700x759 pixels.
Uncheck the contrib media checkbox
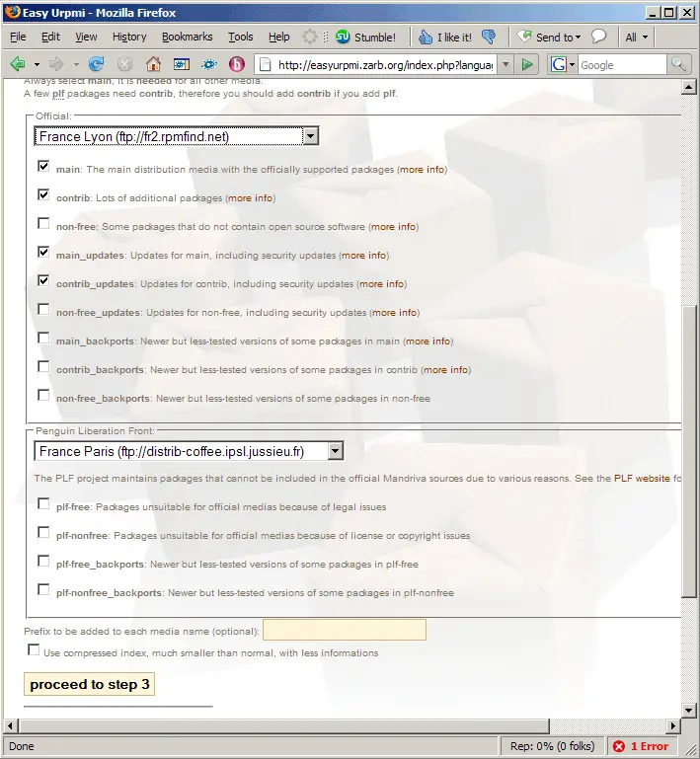(x=43, y=194)
